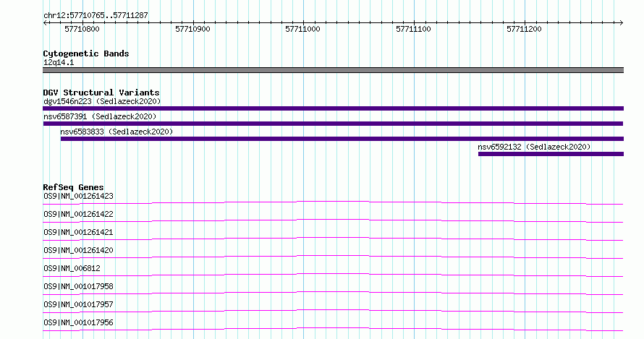Click the chr12:57710765..57711287 region label

(96, 16)
